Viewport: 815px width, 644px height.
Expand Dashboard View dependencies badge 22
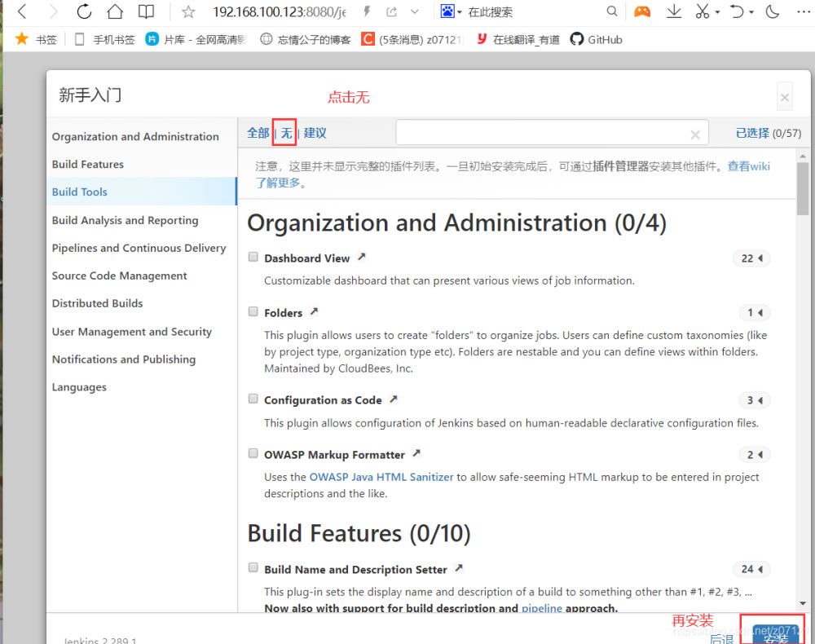pyautogui.click(x=751, y=258)
